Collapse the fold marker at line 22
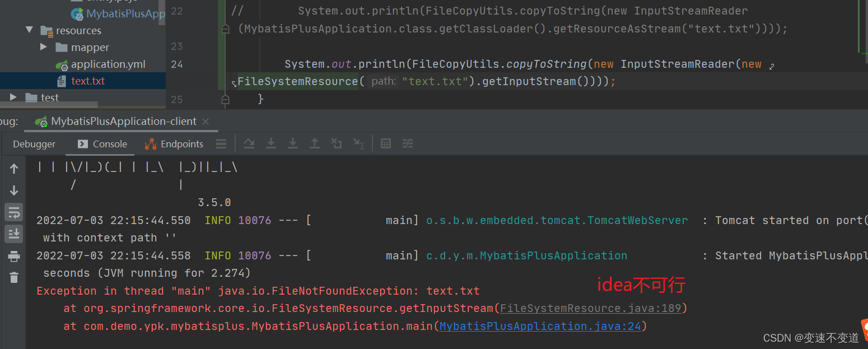This screenshot has width=868, height=349. (x=226, y=29)
